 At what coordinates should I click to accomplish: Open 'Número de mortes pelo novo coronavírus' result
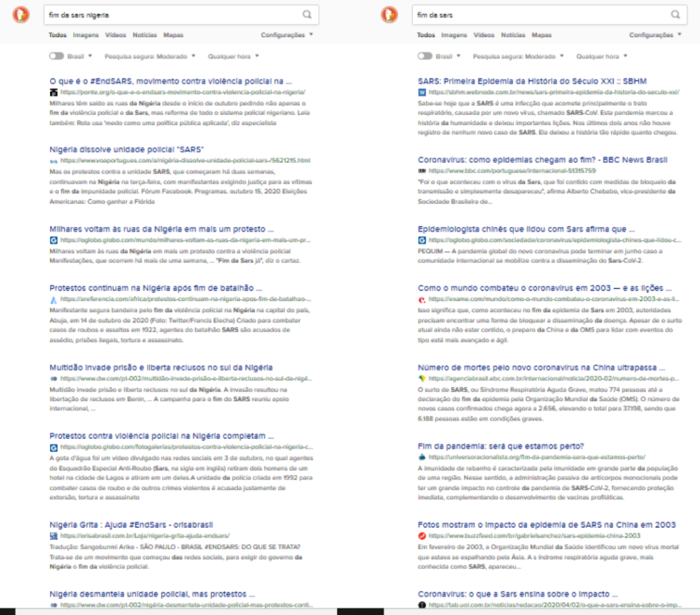[541, 367]
